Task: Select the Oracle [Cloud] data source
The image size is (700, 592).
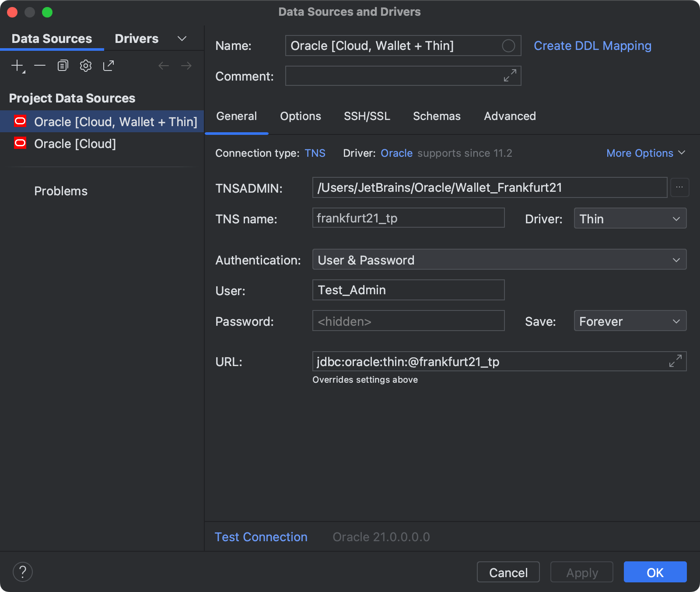Action: (75, 143)
